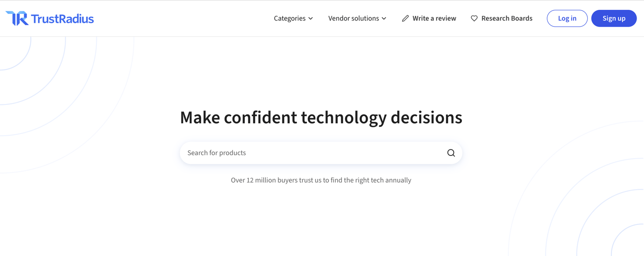Click the heart icon next to Research Boards

pyautogui.click(x=474, y=19)
